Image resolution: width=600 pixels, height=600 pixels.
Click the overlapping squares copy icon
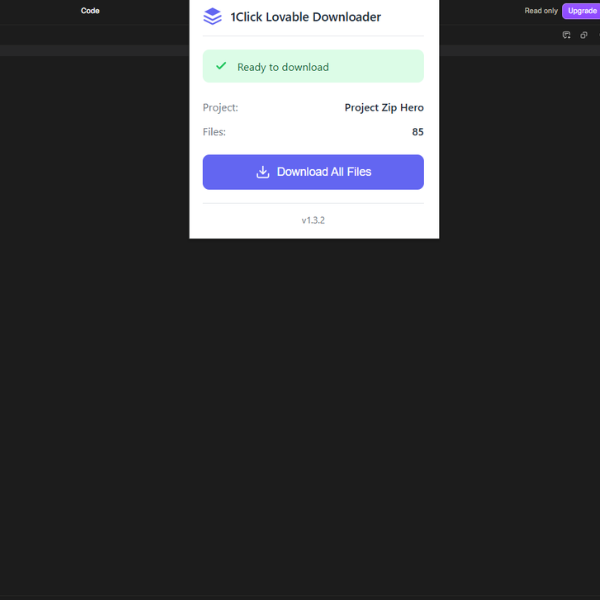click(x=584, y=35)
